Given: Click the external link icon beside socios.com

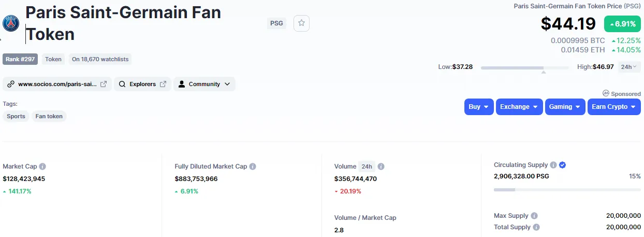Looking at the screenshot, I should click(x=104, y=84).
